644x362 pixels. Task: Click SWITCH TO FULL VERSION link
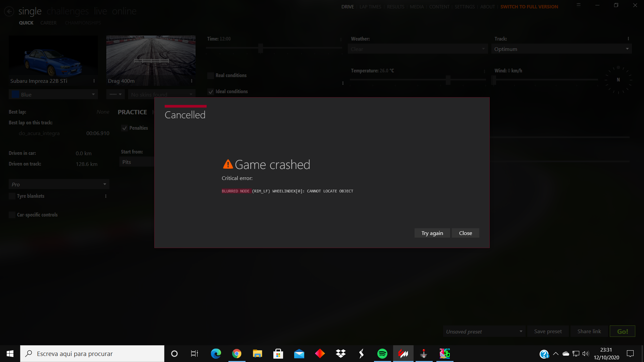[529, 7]
